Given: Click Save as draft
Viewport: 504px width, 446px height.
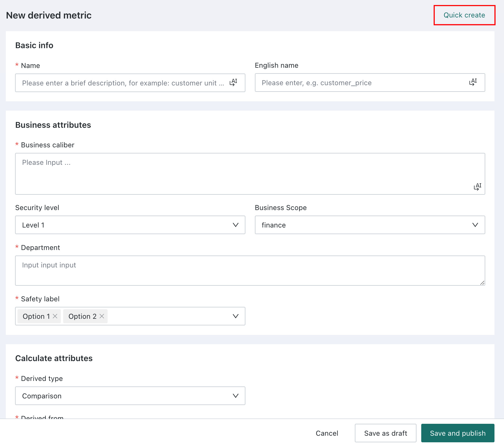Looking at the screenshot, I should point(386,433).
